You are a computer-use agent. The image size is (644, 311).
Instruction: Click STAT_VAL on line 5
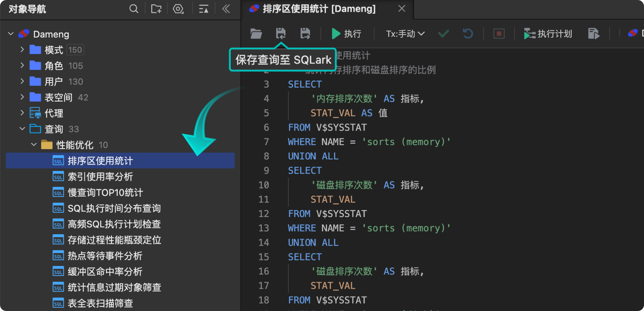333,113
